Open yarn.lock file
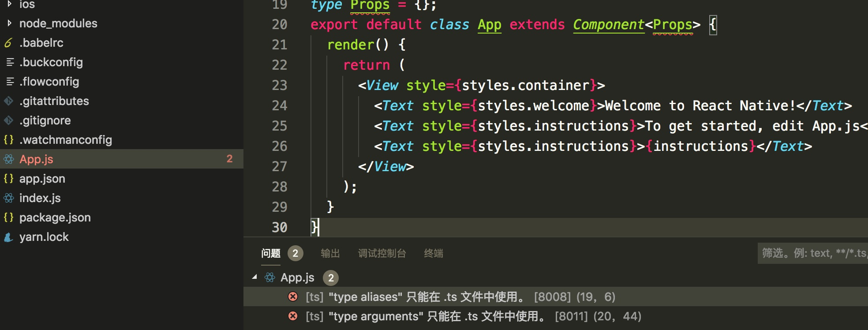868x330 pixels. 44,237
